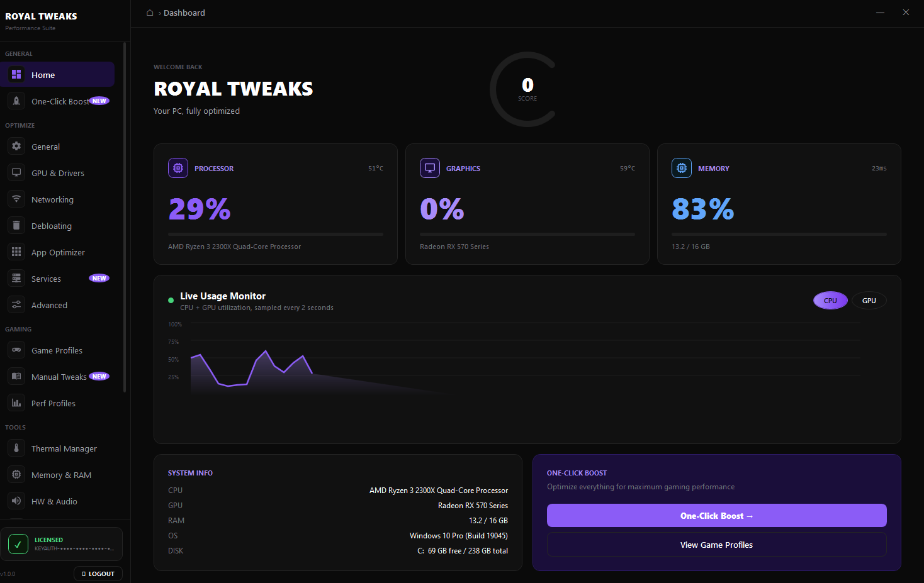Screen dimensions: 924x583
Task: Click the Live Usage Monitor heading
Action: (223, 296)
